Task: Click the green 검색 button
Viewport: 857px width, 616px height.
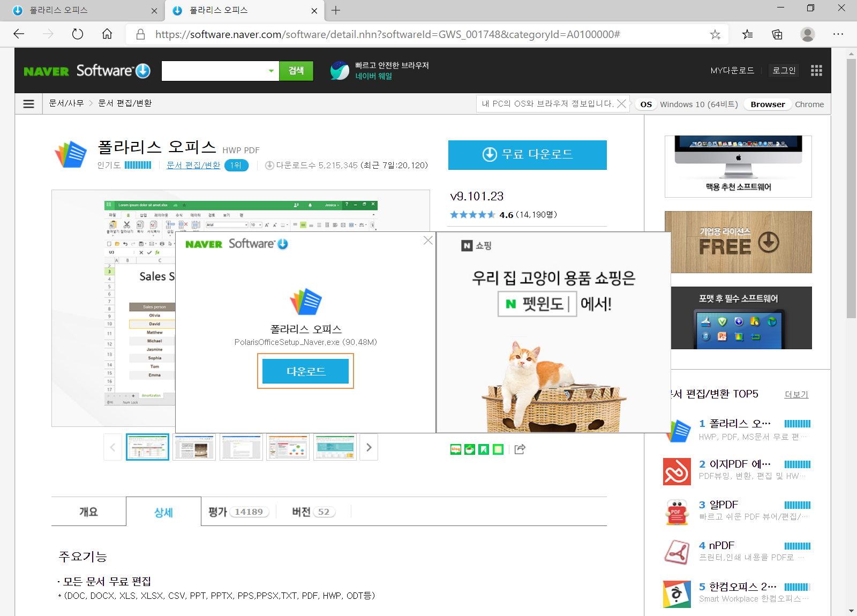Action: [x=296, y=71]
